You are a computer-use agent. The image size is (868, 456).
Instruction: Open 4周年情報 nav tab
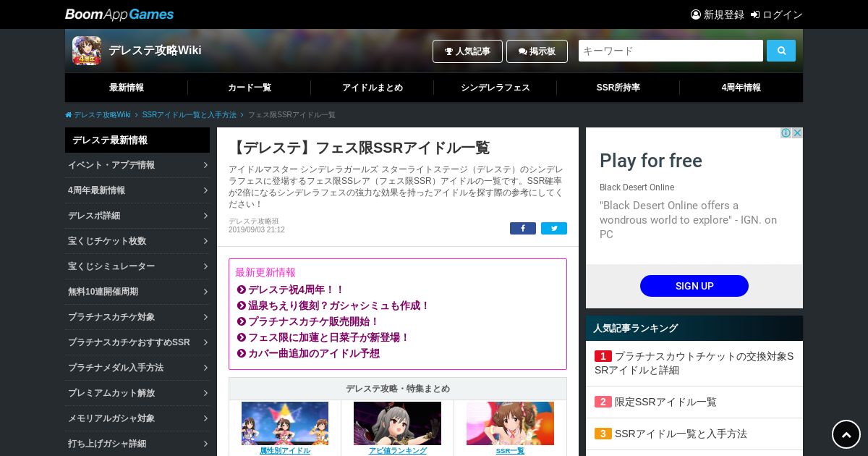point(741,88)
